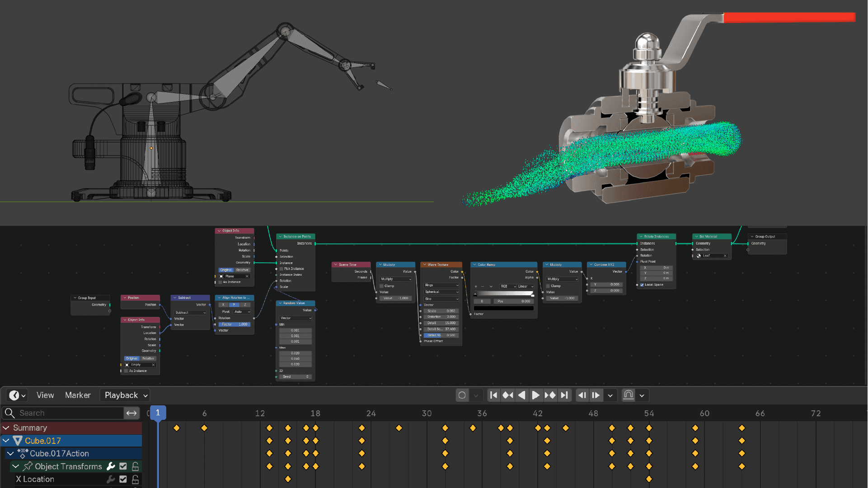Jump to the previous keyframe
This screenshot has width=868, height=488.
pyautogui.click(x=507, y=395)
